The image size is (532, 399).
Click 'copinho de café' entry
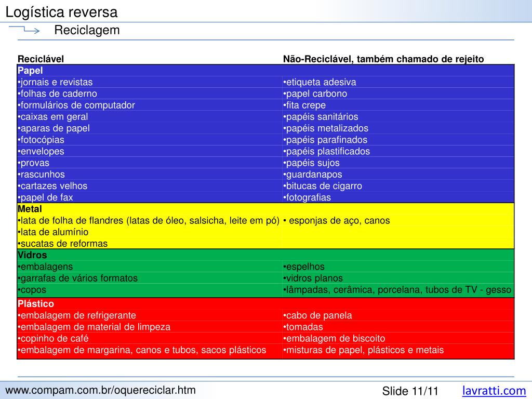point(53,338)
